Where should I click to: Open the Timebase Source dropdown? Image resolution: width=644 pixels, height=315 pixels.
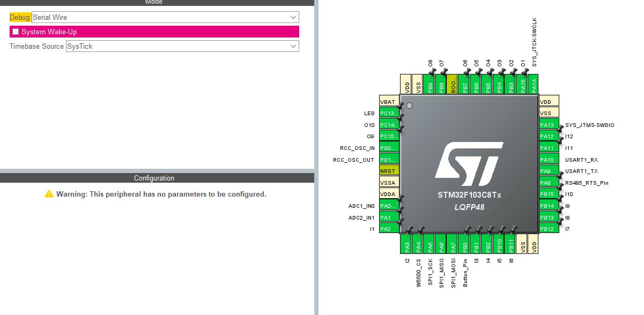tap(182, 46)
